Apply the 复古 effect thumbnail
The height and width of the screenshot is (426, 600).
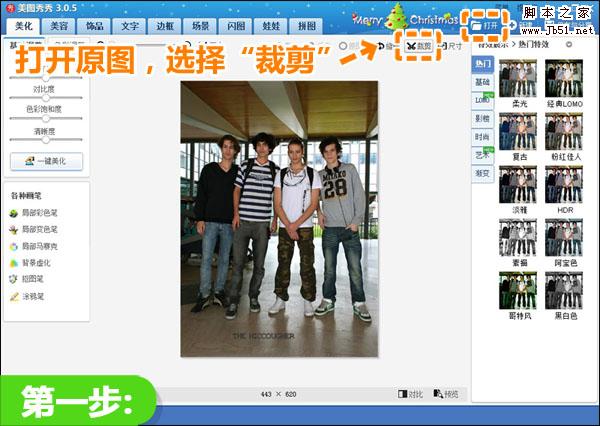518,131
